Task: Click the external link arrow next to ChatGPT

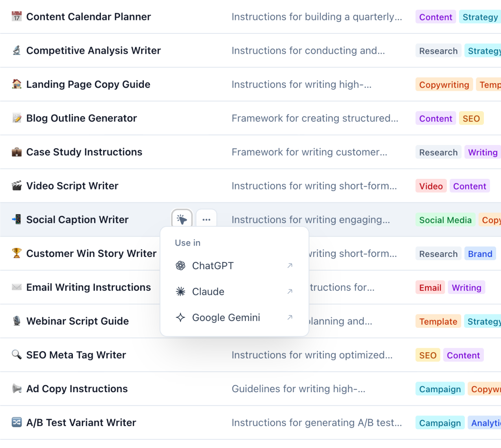Action: pos(290,266)
